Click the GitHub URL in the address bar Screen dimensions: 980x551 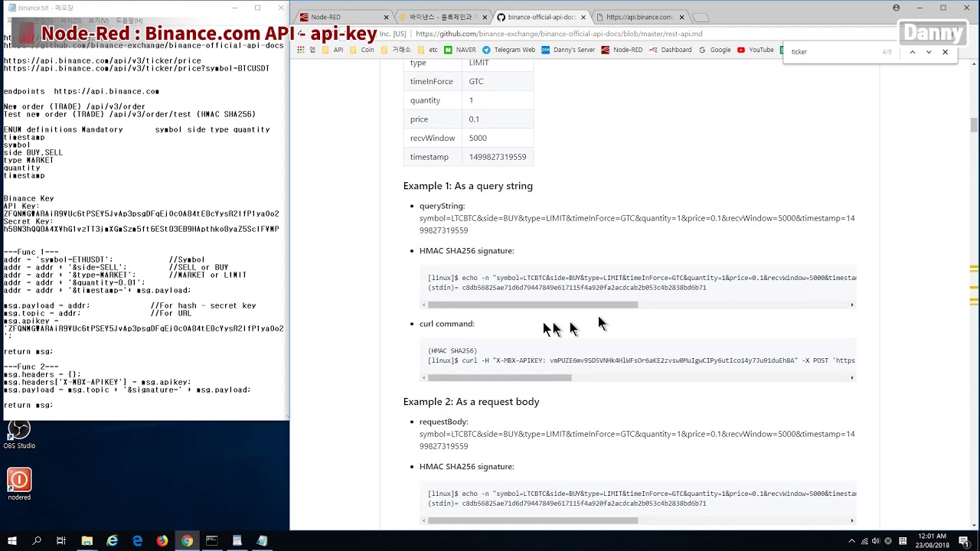click(559, 34)
